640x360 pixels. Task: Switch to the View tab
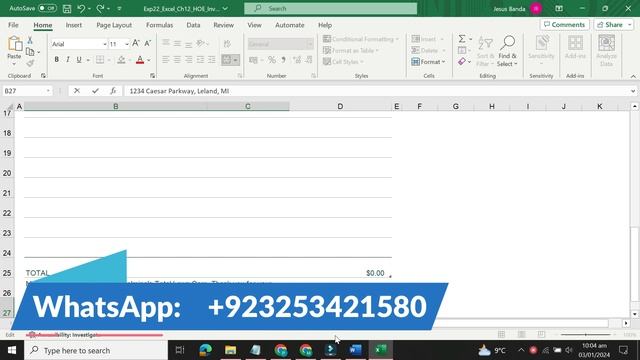(254, 25)
